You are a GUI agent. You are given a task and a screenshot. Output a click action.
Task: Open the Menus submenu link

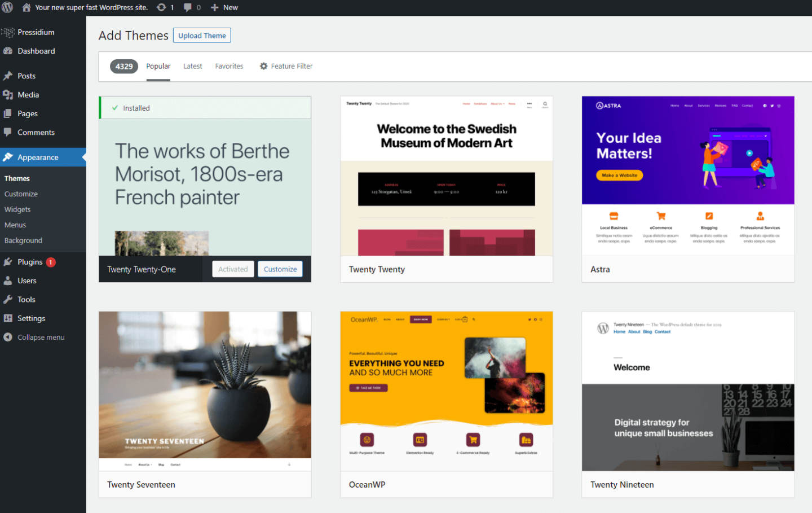click(15, 225)
